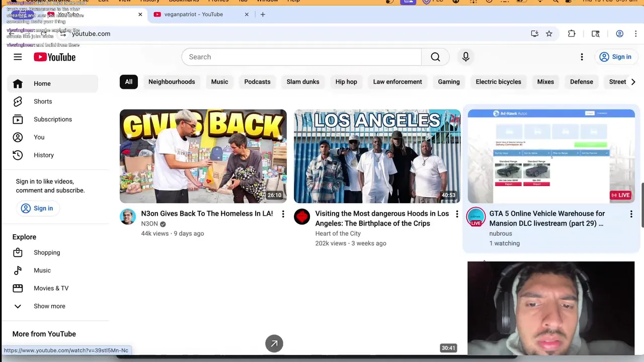Click the History clock icon

click(x=18, y=155)
